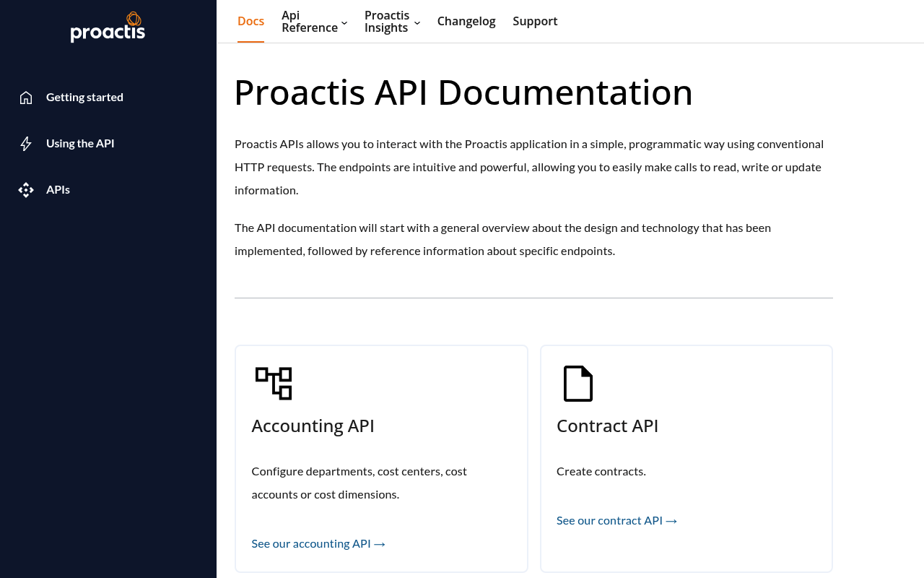Click the Contract API card heading
The height and width of the screenshot is (578, 924).
point(607,426)
